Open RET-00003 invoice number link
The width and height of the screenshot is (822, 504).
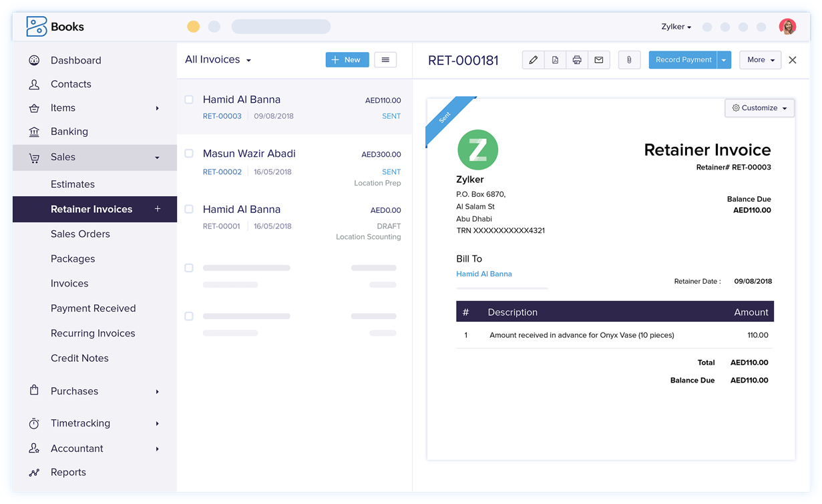222,116
